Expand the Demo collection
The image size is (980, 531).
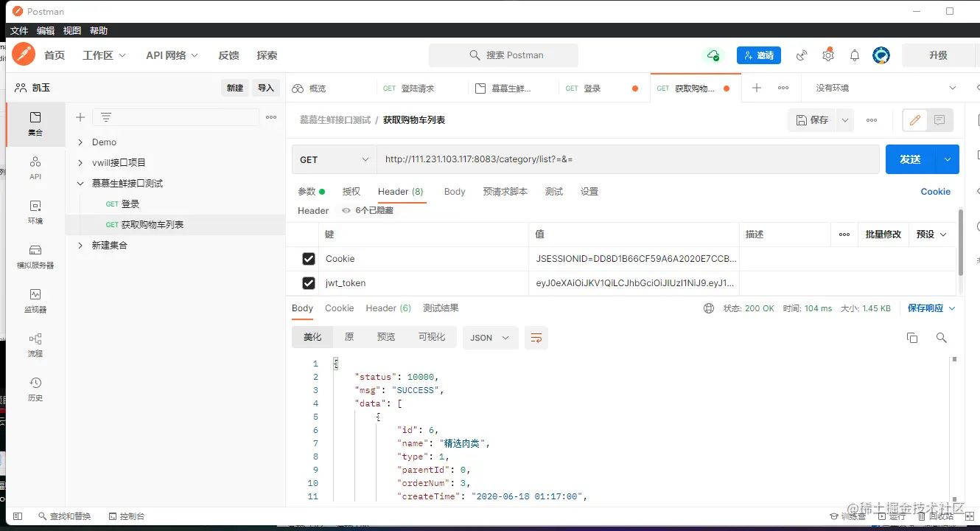point(80,142)
